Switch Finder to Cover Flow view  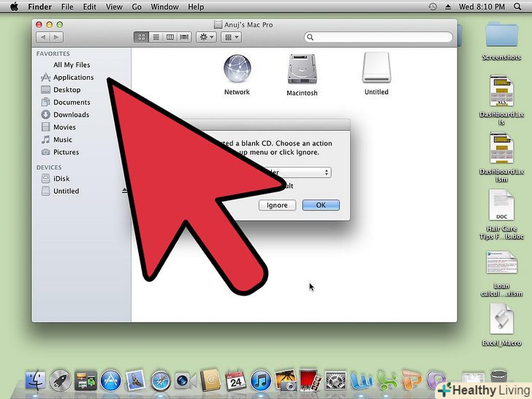[x=184, y=37]
